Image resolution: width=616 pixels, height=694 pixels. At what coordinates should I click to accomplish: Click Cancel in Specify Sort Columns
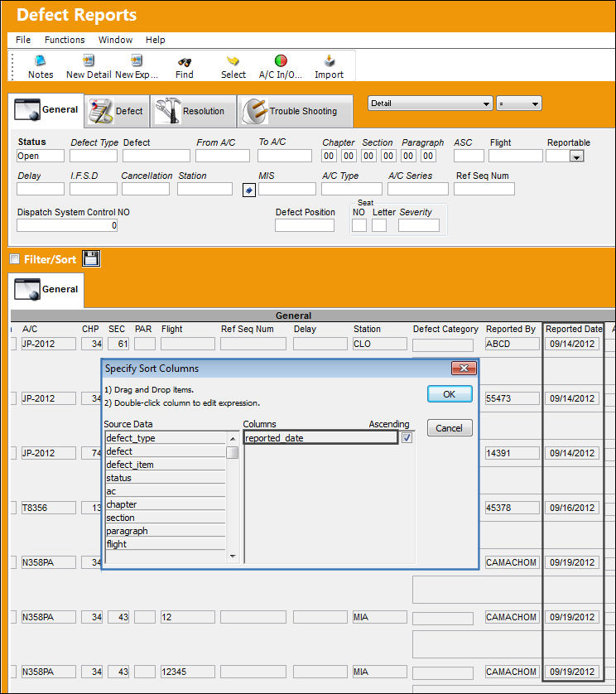pyautogui.click(x=450, y=428)
